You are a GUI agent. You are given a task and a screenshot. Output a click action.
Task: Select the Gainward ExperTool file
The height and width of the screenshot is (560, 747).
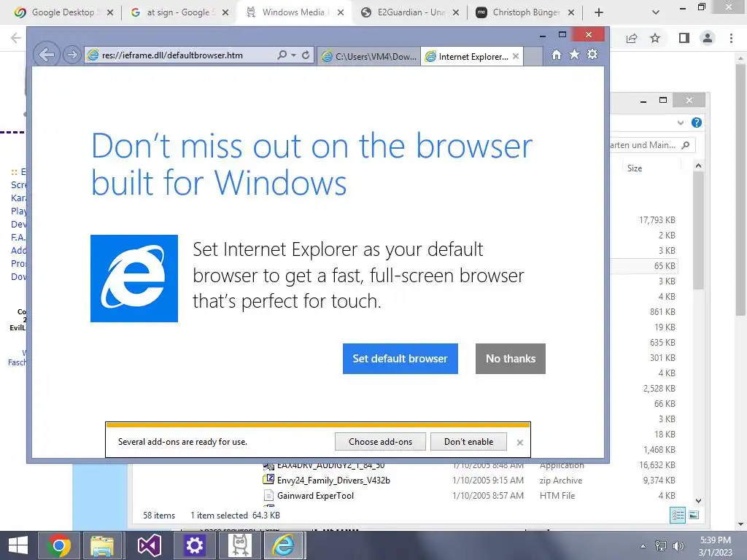coord(315,495)
